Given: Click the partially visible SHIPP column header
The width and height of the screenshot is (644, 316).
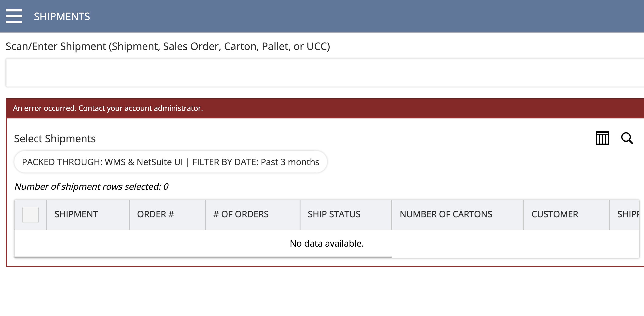Looking at the screenshot, I should [628, 214].
